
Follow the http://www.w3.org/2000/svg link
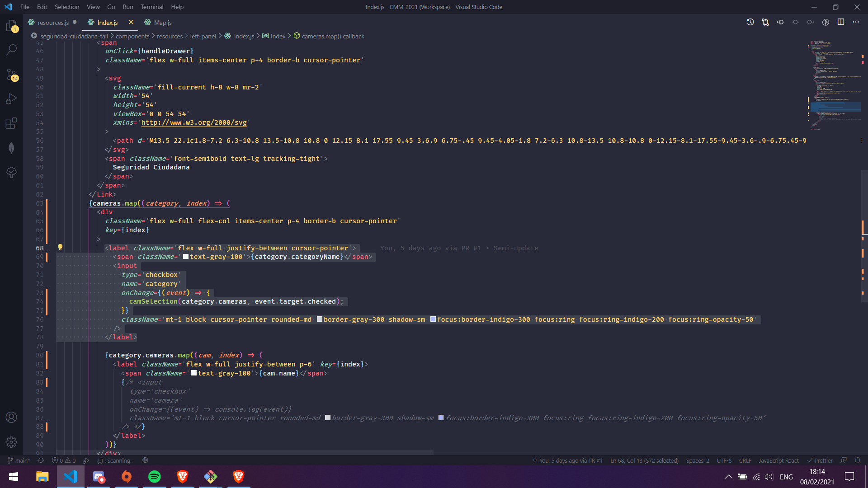pyautogui.click(x=194, y=122)
